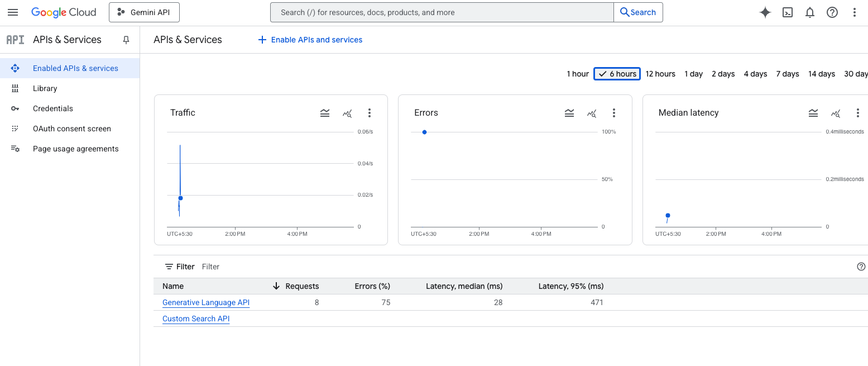Open the help question mark menu
The height and width of the screenshot is (366, 868).
pyautogui.click(x=832, y=12)
